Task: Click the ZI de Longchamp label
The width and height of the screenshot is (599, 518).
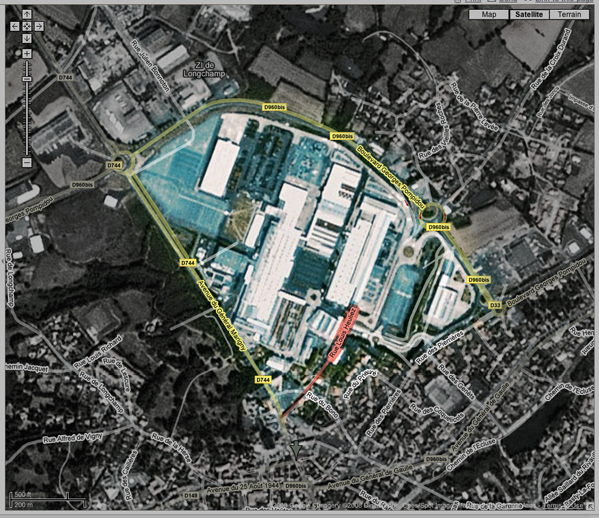Action: coord(204,69)
